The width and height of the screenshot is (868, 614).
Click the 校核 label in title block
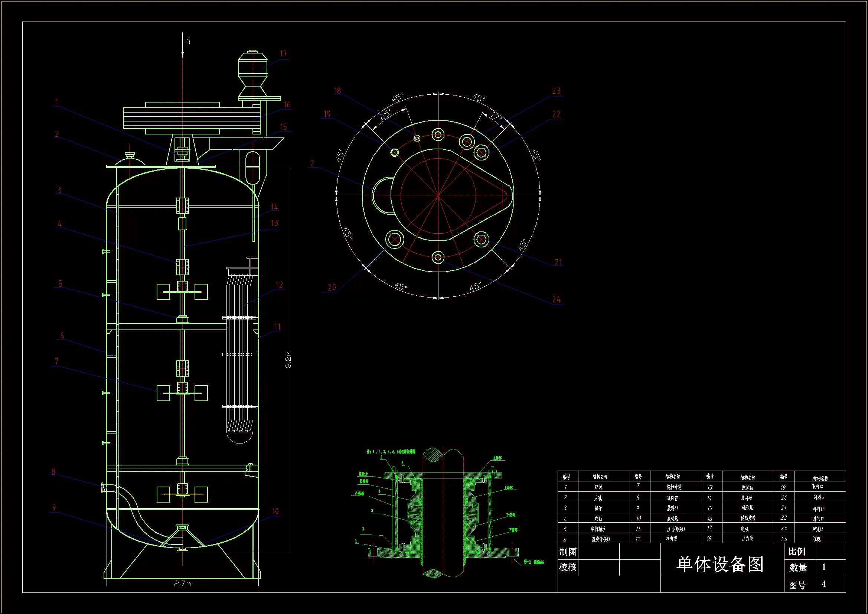[x=568, y=567]
